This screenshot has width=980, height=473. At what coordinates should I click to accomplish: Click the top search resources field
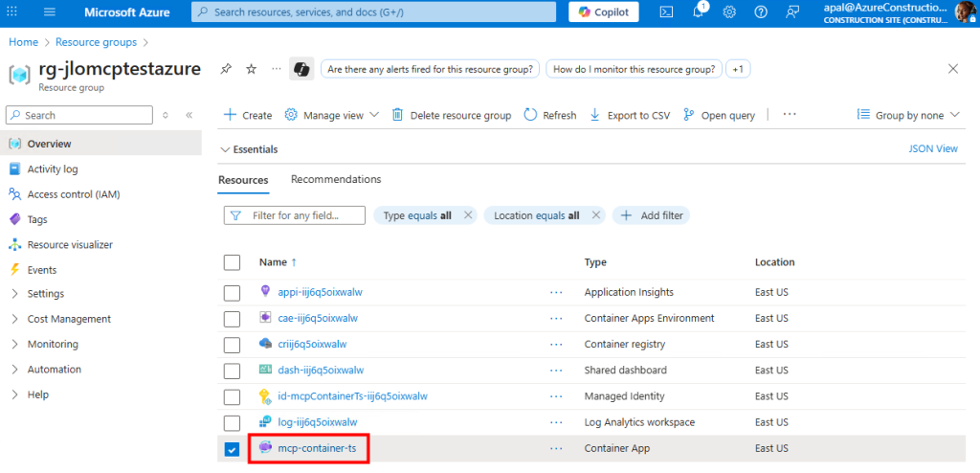[374, 11]
